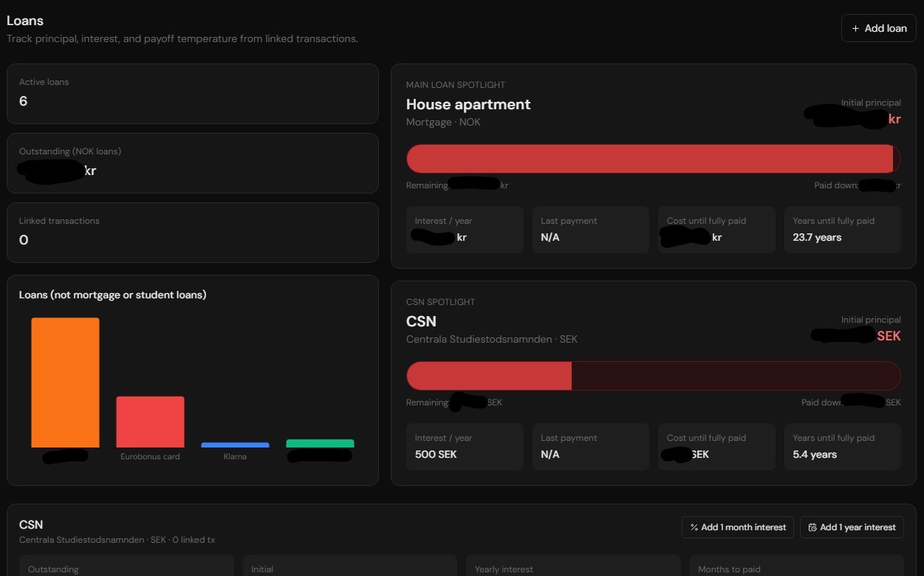Click the CSN spotlight title
The image size is (924, 576).
[x=421, y=321]
